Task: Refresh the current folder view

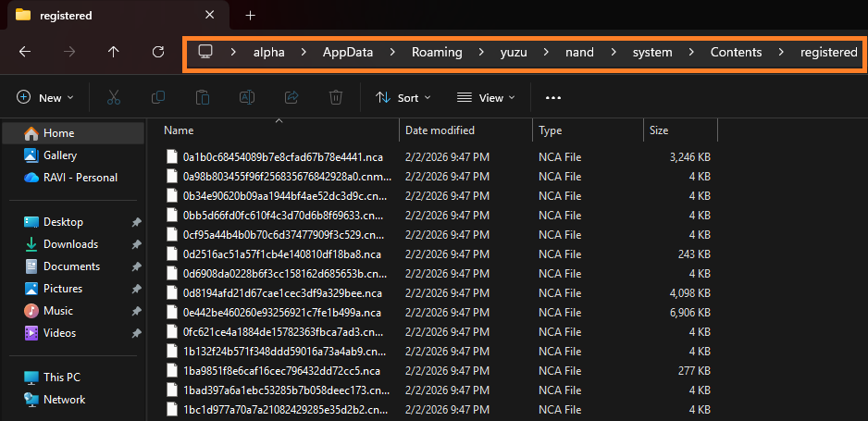Action: click(x=158, y=52)
